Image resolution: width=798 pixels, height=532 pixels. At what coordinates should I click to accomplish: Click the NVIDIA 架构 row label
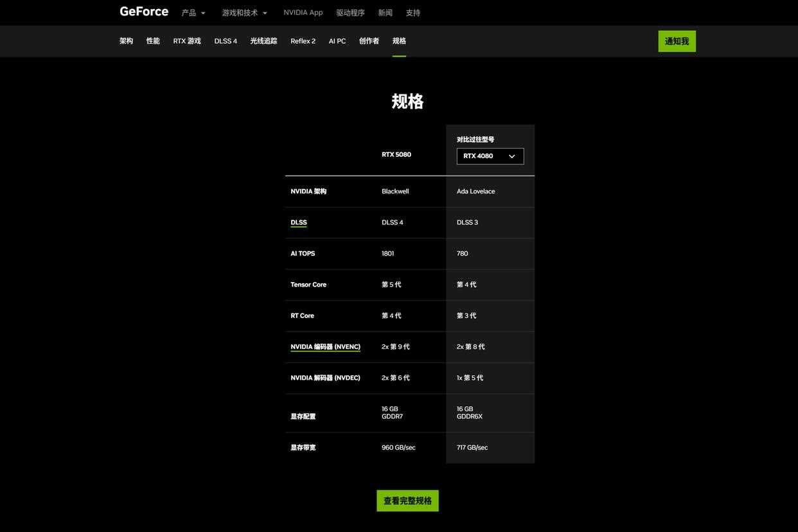308,191
